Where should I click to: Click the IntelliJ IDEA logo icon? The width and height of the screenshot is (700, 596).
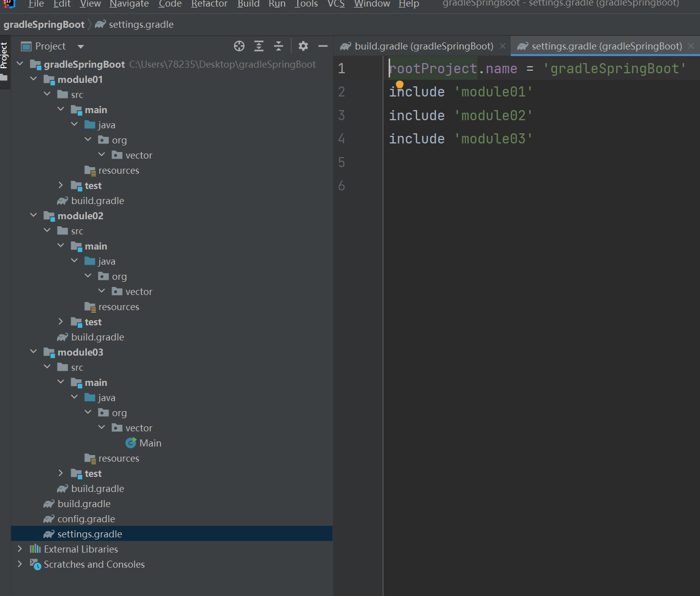[10, 4]
